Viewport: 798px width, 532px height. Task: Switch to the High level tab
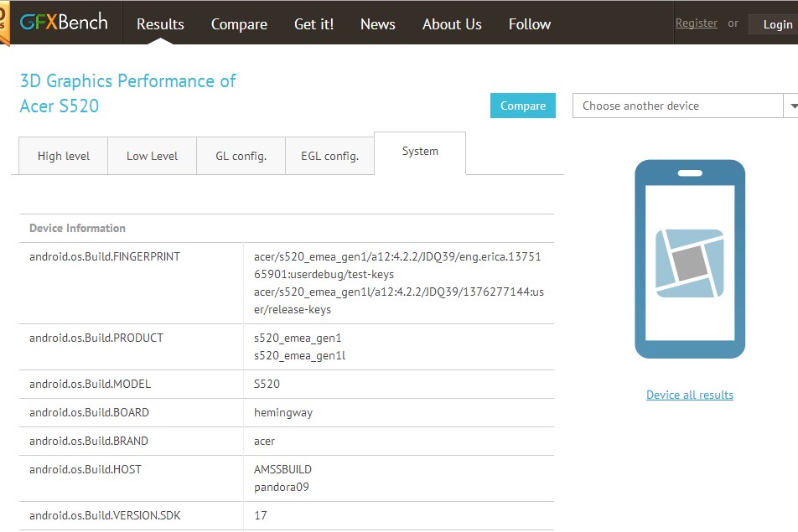63,156
